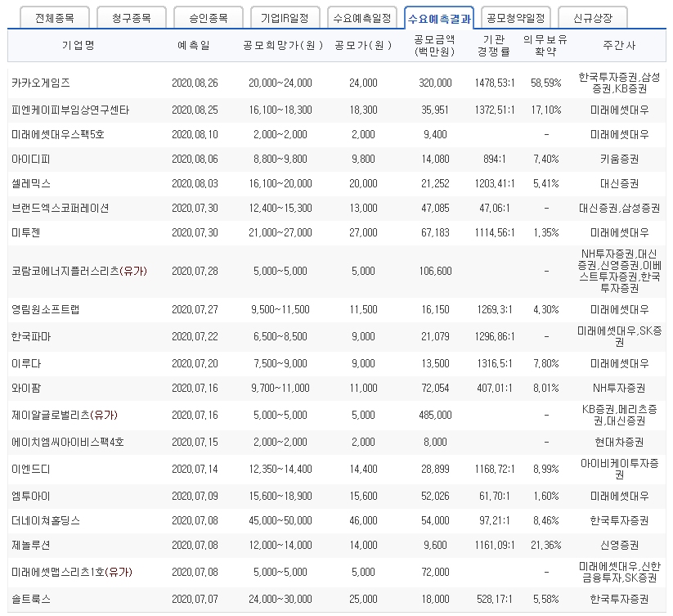Select the 승인종목 tab
Viewport: 673px width, 616px height.
tap(209, 18)
